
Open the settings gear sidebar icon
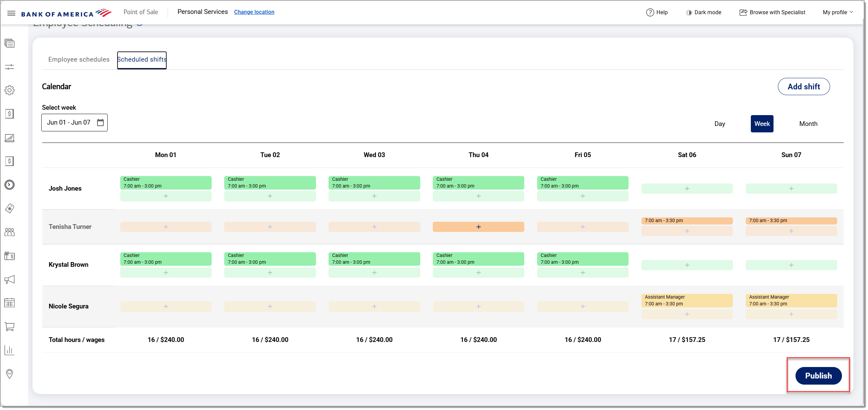(9, 90)
